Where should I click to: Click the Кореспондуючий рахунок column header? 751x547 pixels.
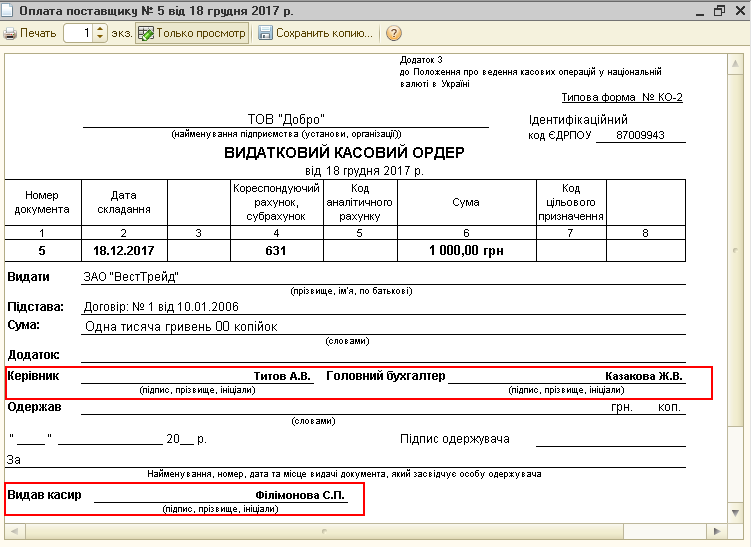276,202
